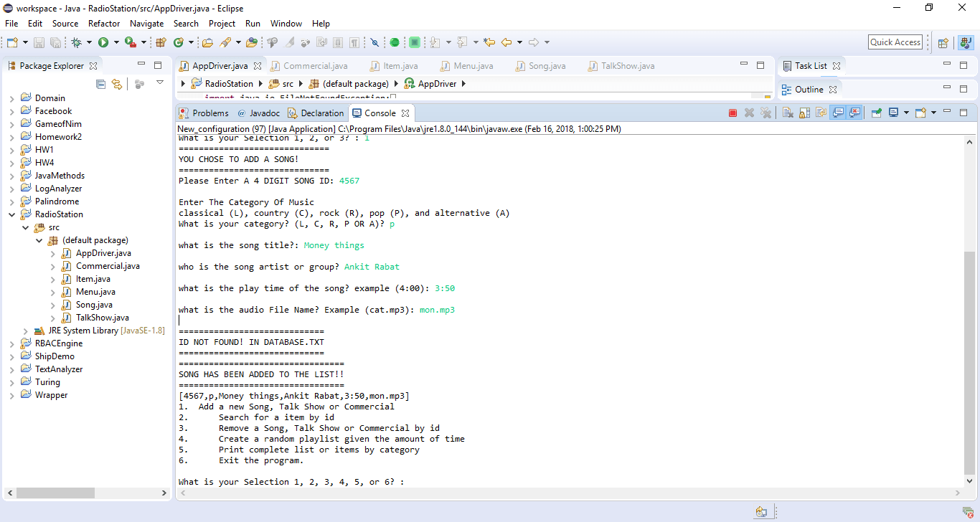This screenshot has height=522, width=980.
Task: Switch to the Problems tab
Action: [204, 113]
